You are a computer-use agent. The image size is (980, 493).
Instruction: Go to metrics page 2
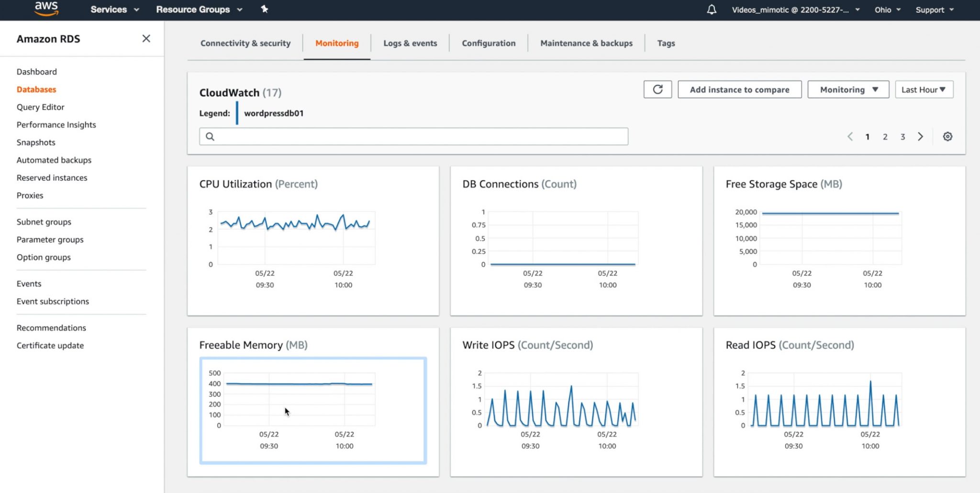pyautogui.click(x=885, y=137)
